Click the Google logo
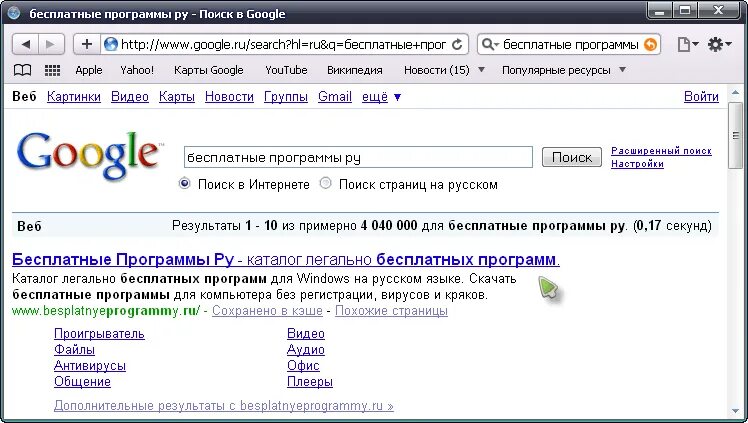This screenshot has height=423, width=748. (89, 155)
